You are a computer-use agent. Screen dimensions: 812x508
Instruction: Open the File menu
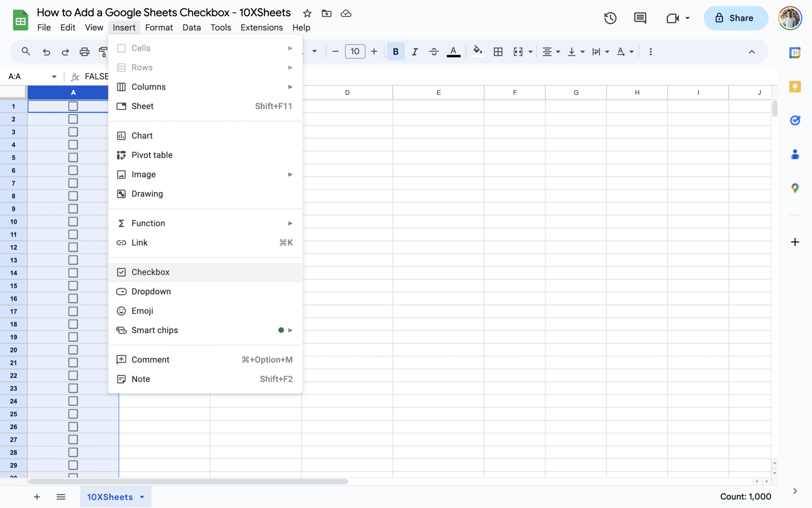click(x=44, y=27)
